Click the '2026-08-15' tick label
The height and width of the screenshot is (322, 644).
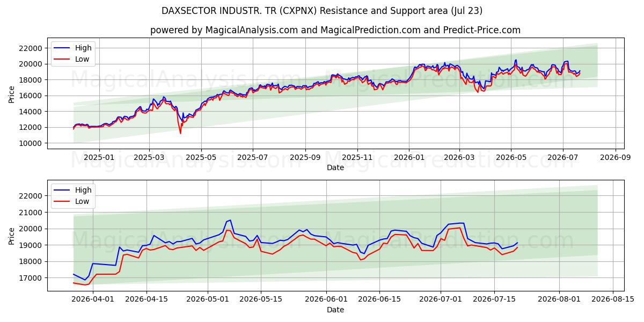pyautogui.click(x=613, y=300)
